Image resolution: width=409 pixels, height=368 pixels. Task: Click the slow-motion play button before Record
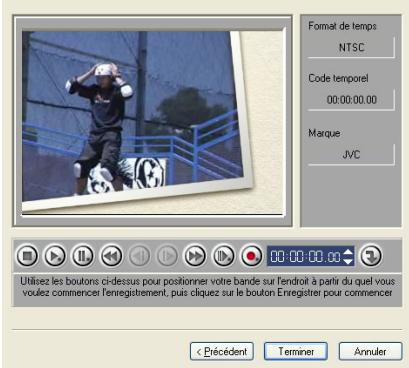(x=223, y=256)
